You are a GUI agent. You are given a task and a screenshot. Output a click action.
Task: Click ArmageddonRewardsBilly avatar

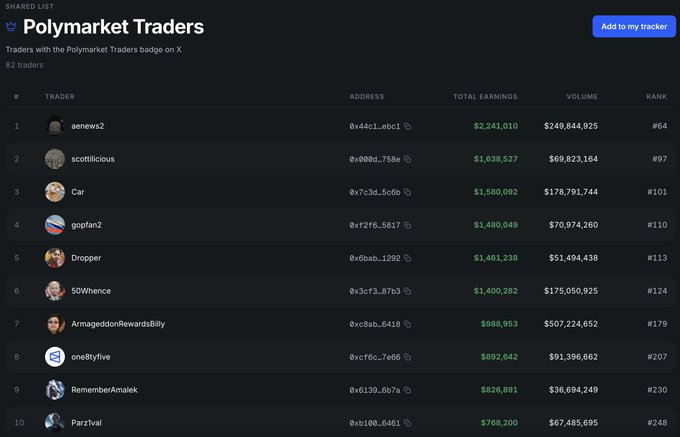coord(55,324)
